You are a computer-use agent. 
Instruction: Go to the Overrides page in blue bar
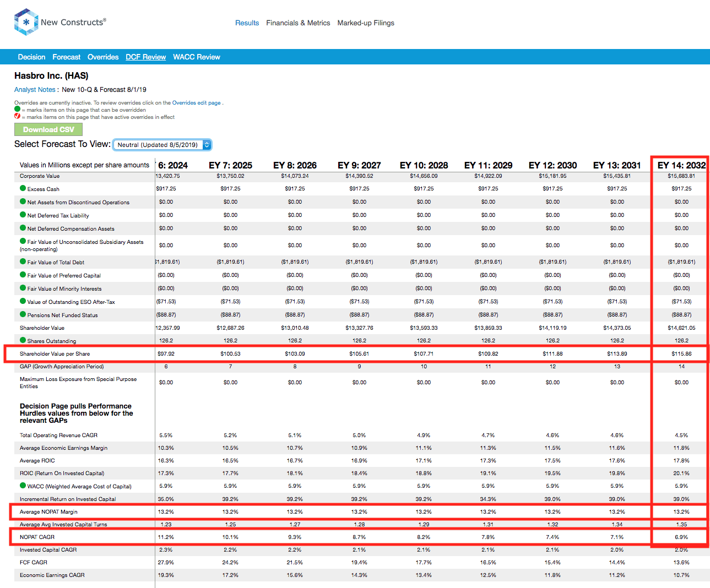tap(103, 57)
